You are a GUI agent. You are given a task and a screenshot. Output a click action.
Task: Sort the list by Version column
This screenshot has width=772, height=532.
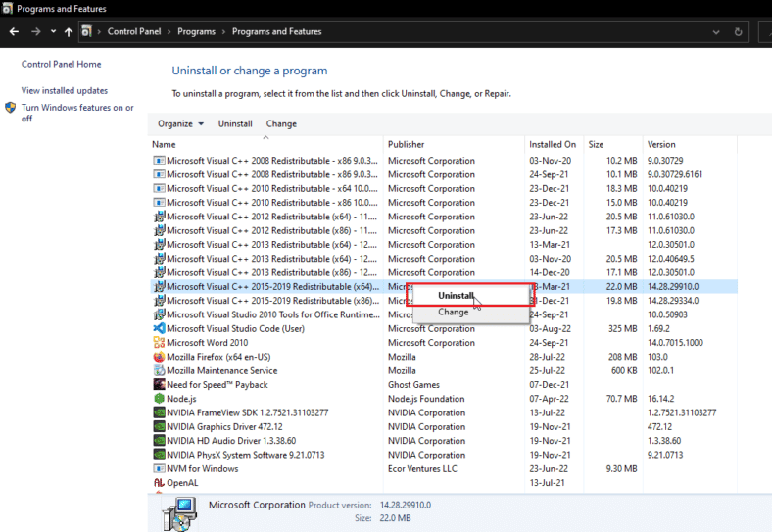(661, 144)
